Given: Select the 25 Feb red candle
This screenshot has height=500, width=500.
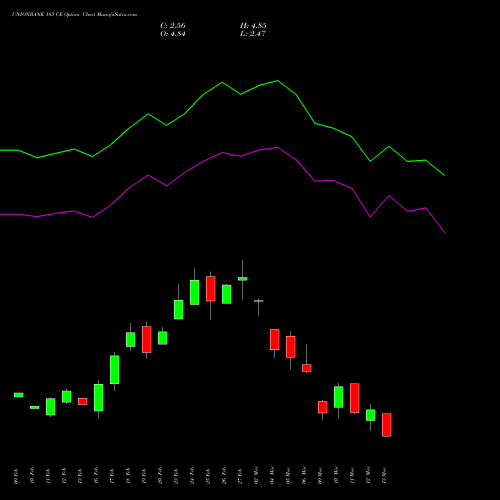Looking at the screenshot, I should tap(211, 289).
